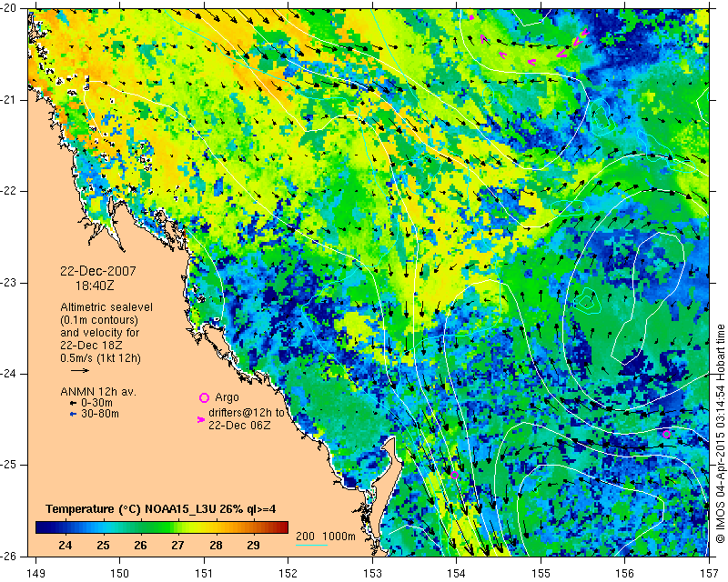Click the cyan 200m isobath legend line
728x582 pixels.
311,545
